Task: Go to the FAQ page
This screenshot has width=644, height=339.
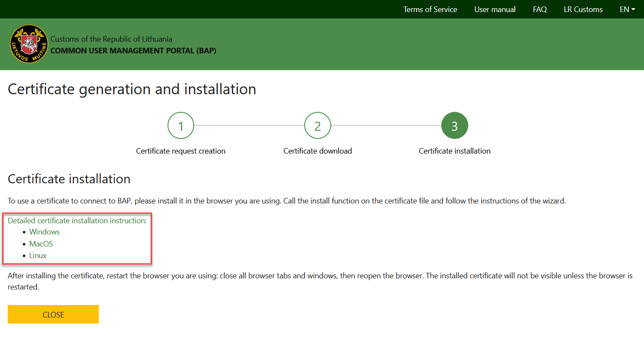Action: pos(540,9)
